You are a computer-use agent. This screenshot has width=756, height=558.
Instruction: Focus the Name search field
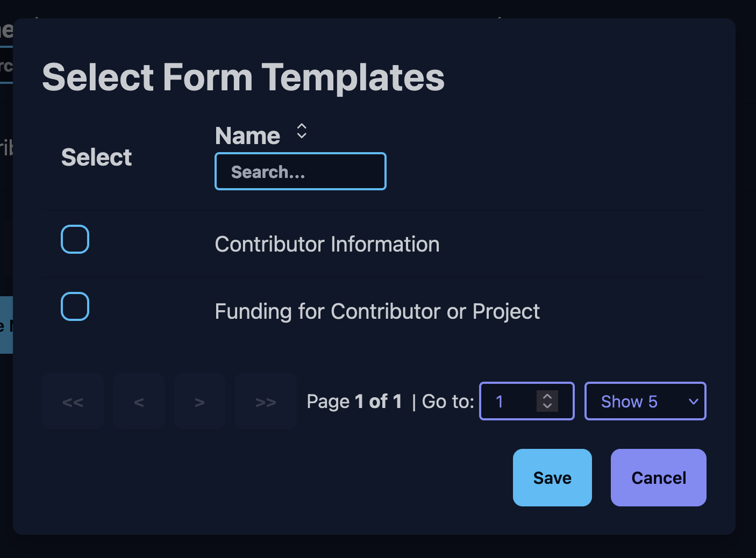tap(300, 171)
